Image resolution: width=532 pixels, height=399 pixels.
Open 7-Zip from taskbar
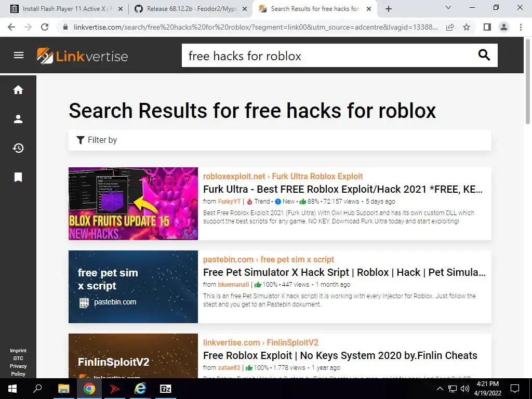165,389
